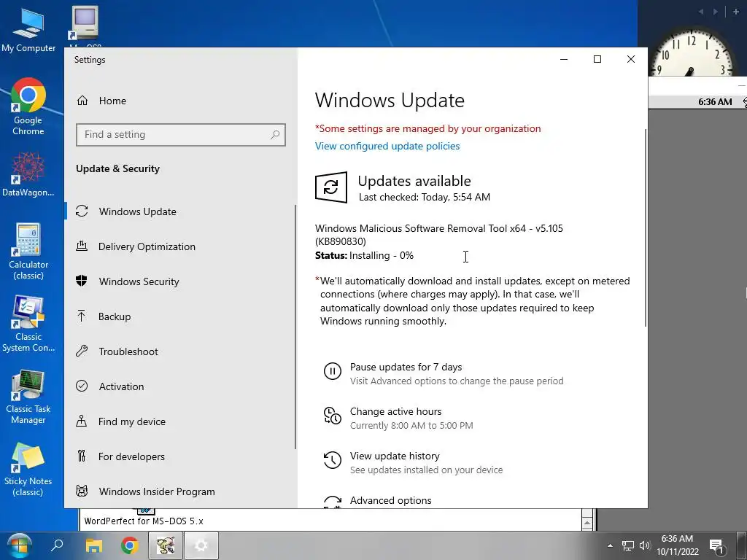Click Pause updates for 7 days
747x560 pixels.
[406, 367]
